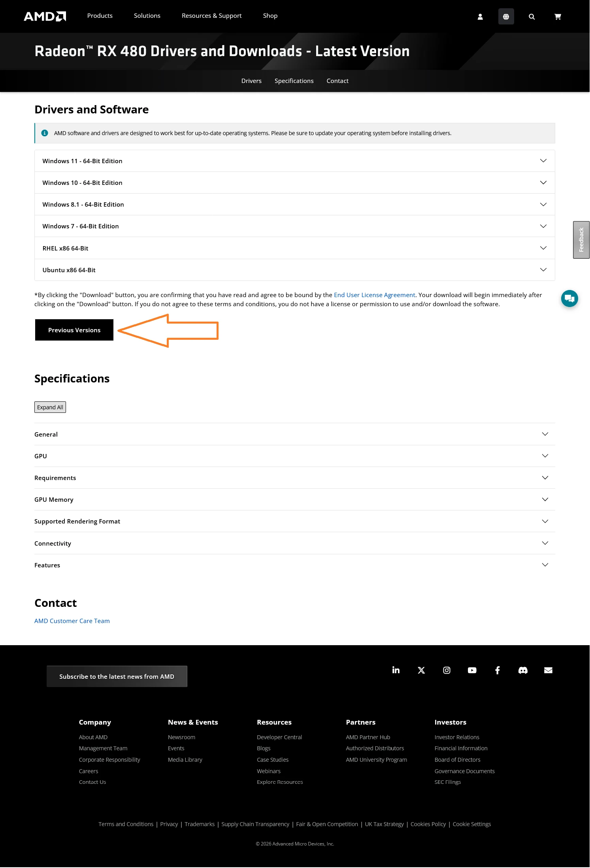
Task: Open AMD University Program link
Action: pos(377,759)
